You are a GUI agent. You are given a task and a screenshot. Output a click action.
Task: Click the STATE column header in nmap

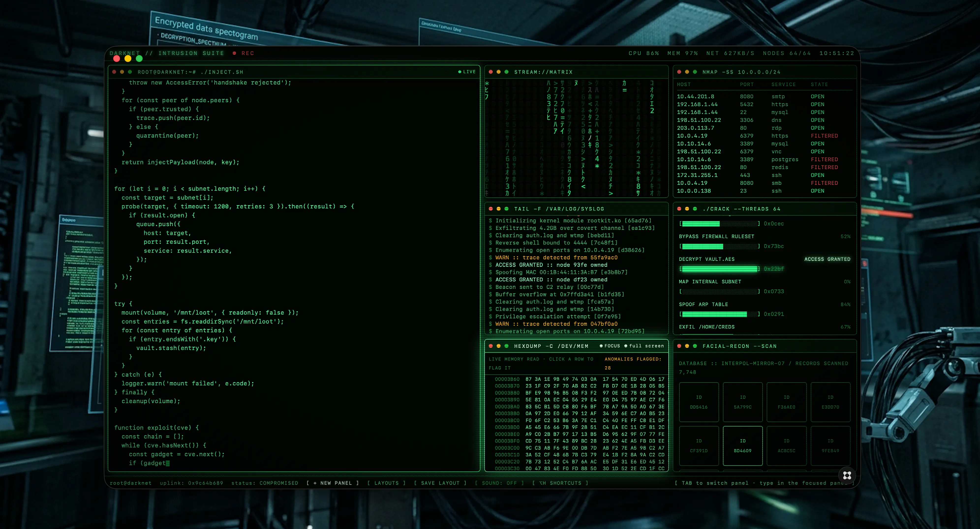coord(819,84)
